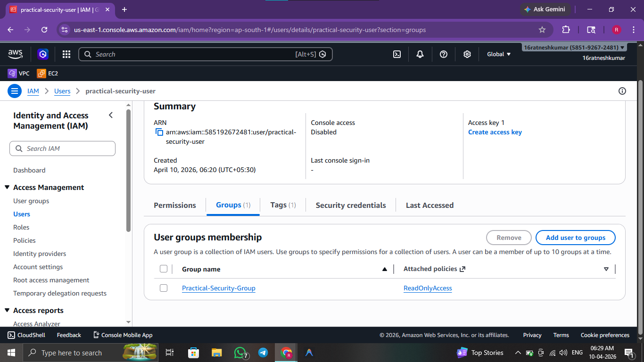
Task: Click the browser address bar
Action: coord(305,30)
